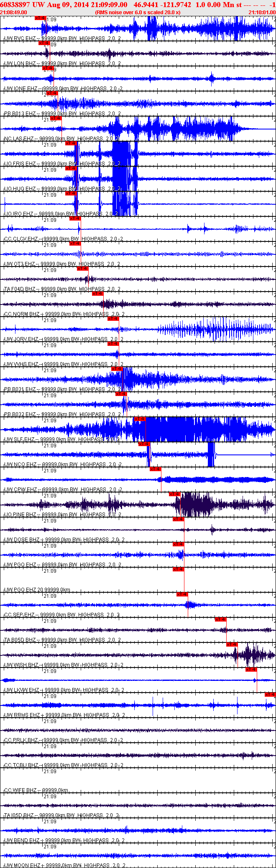Select the CC TCBU BHZ trace label

(64, 765)
